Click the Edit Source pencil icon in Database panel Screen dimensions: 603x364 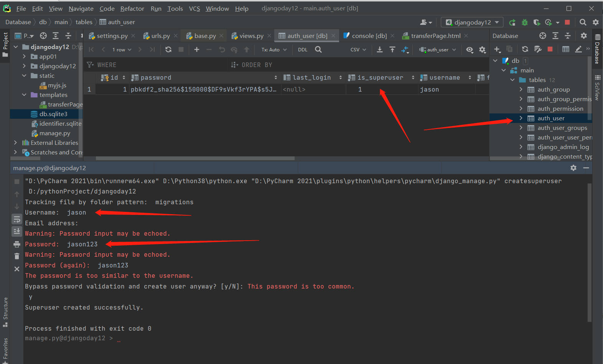pos(578,49)
